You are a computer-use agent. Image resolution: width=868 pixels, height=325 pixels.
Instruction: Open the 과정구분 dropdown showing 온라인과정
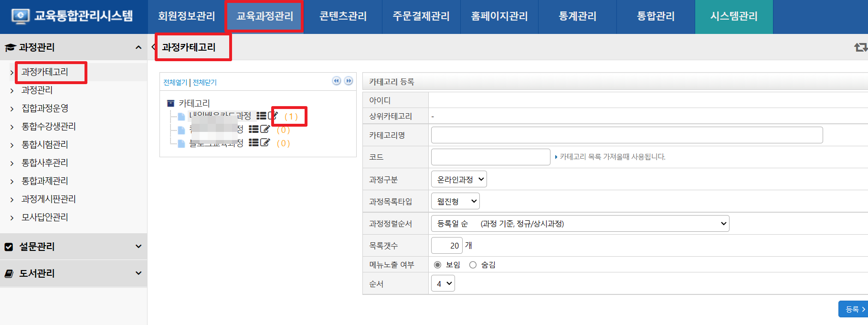pos(458,179)
